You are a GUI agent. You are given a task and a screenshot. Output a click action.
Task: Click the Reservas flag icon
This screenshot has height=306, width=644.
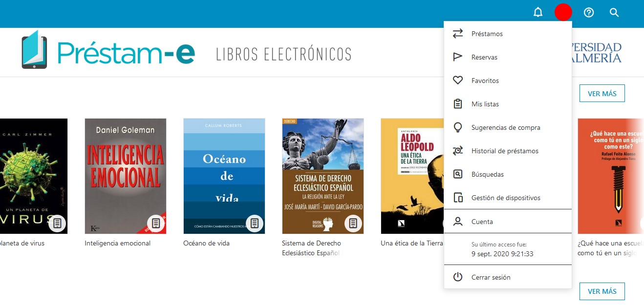[458, 57]
